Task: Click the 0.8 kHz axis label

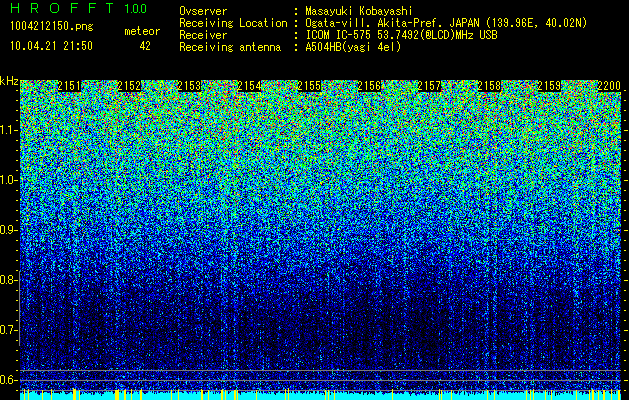Action: point(8,280)
